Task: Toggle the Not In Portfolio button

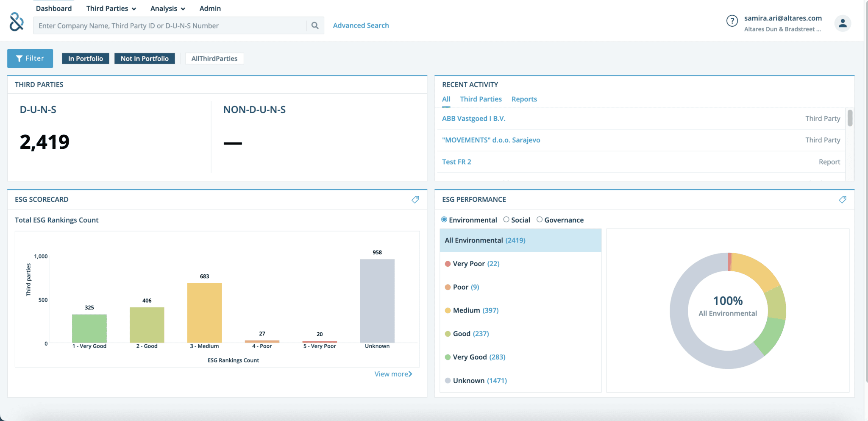Action: point(145,59)
